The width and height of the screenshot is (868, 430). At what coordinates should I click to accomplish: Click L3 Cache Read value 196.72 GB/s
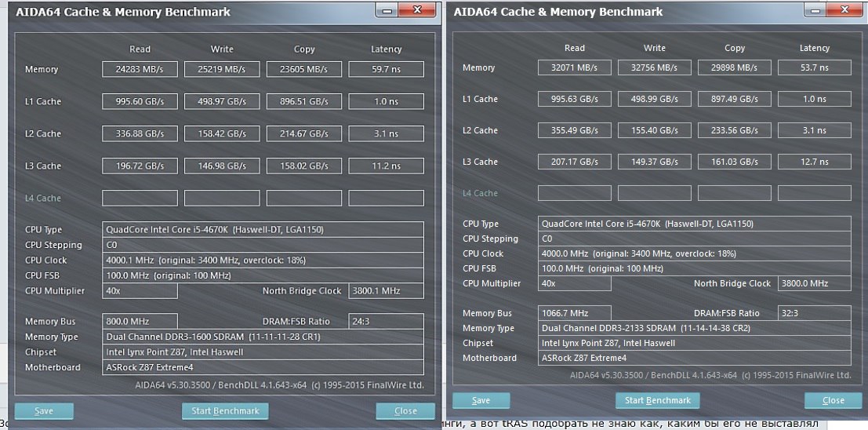click(x=140, y=166)
